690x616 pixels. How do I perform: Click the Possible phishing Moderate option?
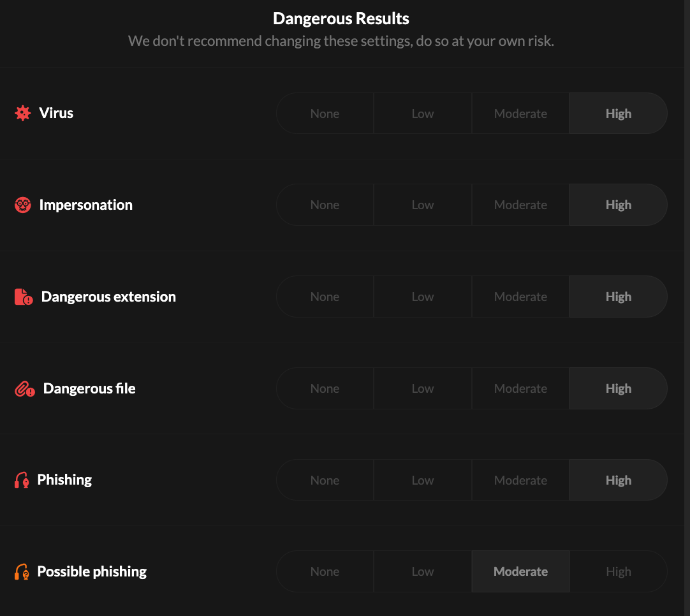tap(520, 571)
